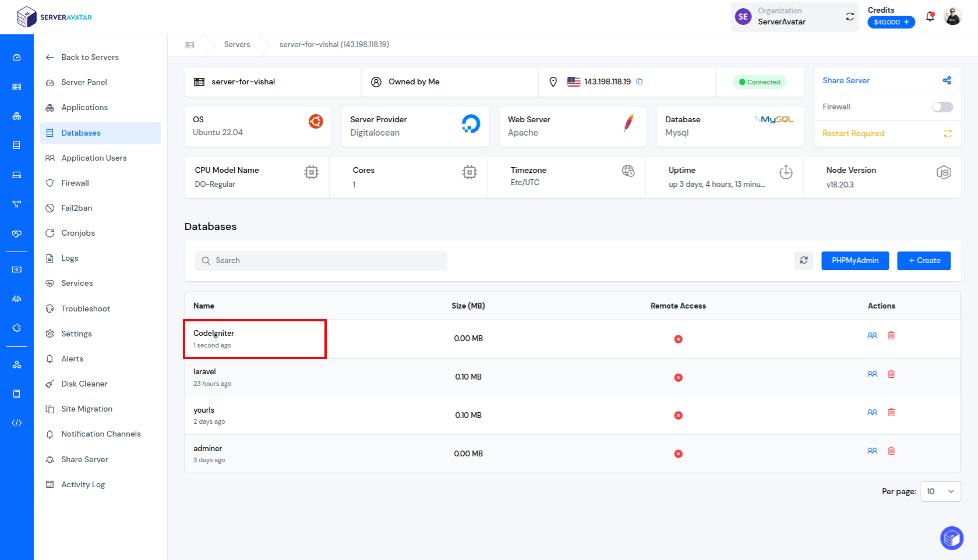Open the user profile avatar
The width and height of the screenshot is (978, 560).
pyautogui.click(x=953, y=16)
